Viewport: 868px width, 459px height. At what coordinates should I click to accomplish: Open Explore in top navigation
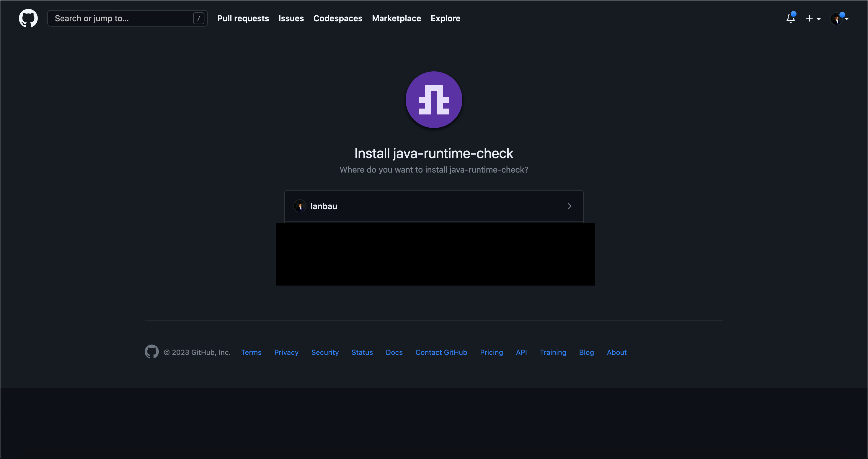(x=446, y=18)
